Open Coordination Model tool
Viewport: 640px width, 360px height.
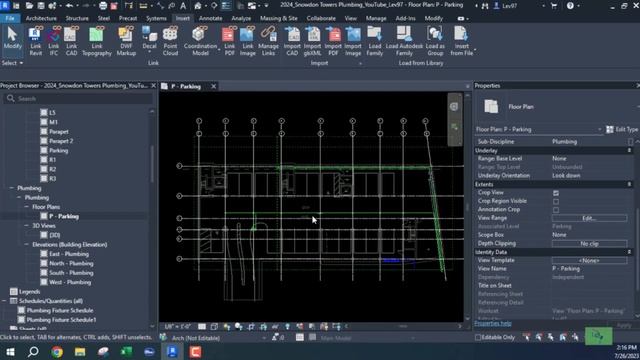point(200,41)
